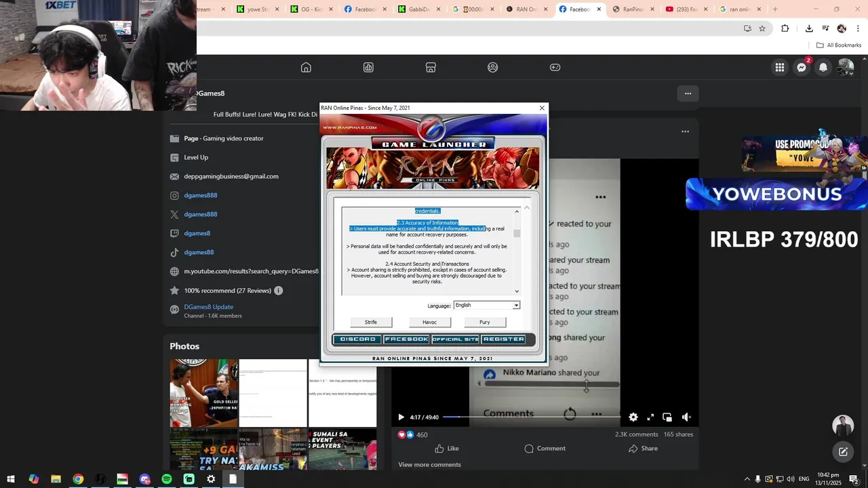This screenshot has width=868, height=488.
Task: Close the RAN Online Pinas launcher
Action: tap(542, 108)
